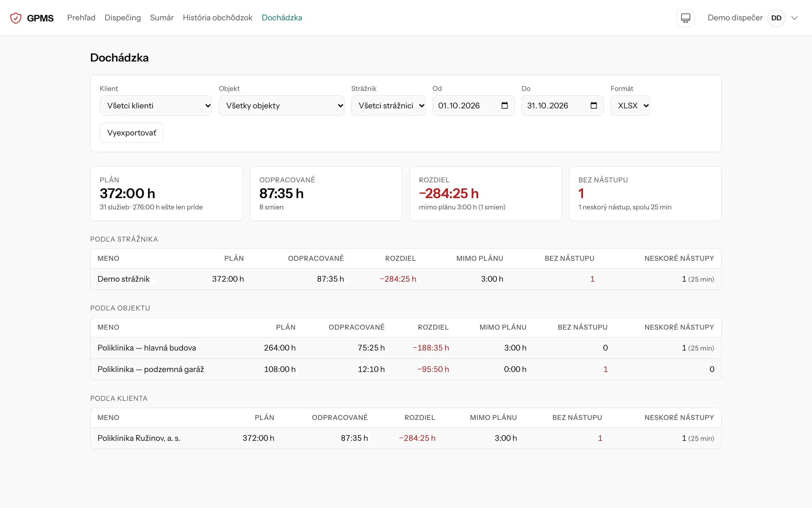This screenshot has width=812, height=508.
Task: Expand the user menu chevron
Action: [x=794, y=18]
